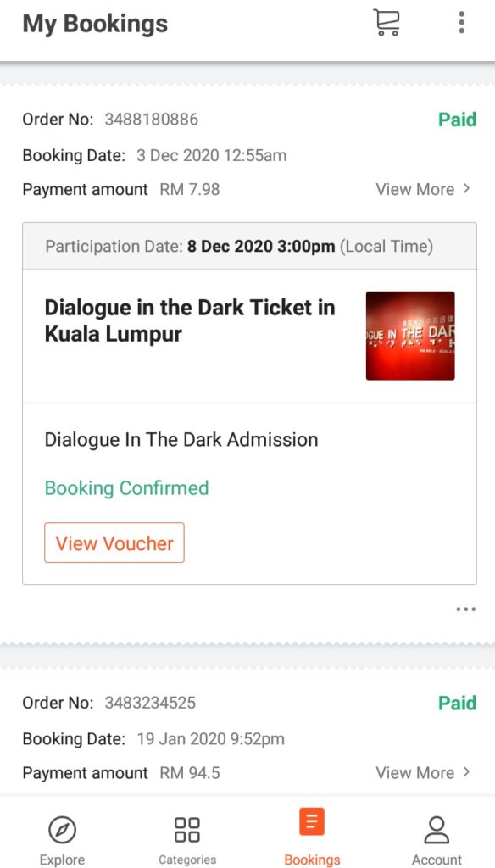Open the overflow menu at top right
This screenshot has height=868, width=495.
[461, 23]
